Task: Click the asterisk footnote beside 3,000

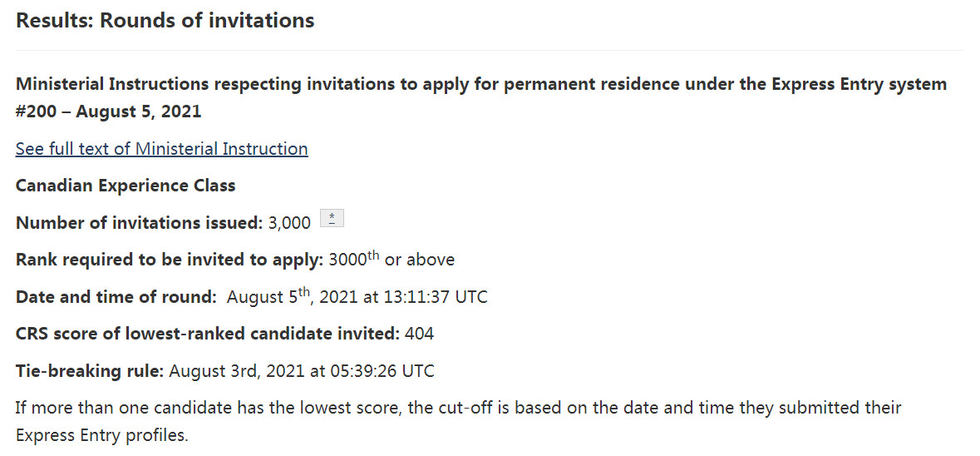Action: [332, 219]
